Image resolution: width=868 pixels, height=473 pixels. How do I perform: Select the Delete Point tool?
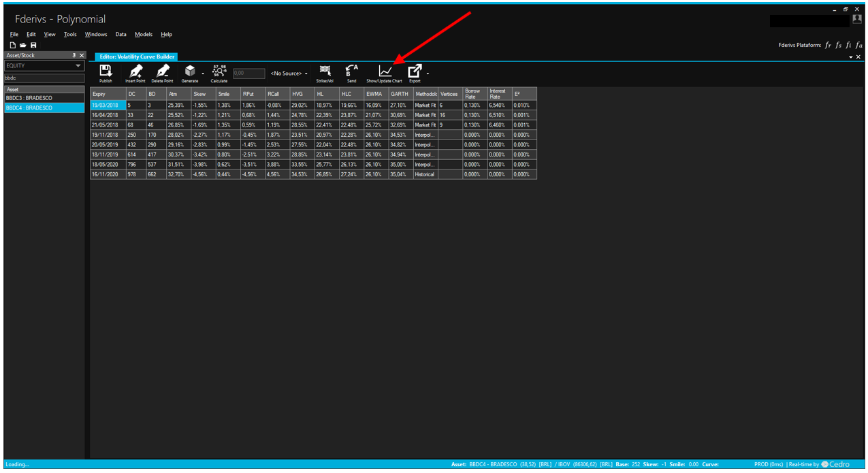[x=162, y=71]
